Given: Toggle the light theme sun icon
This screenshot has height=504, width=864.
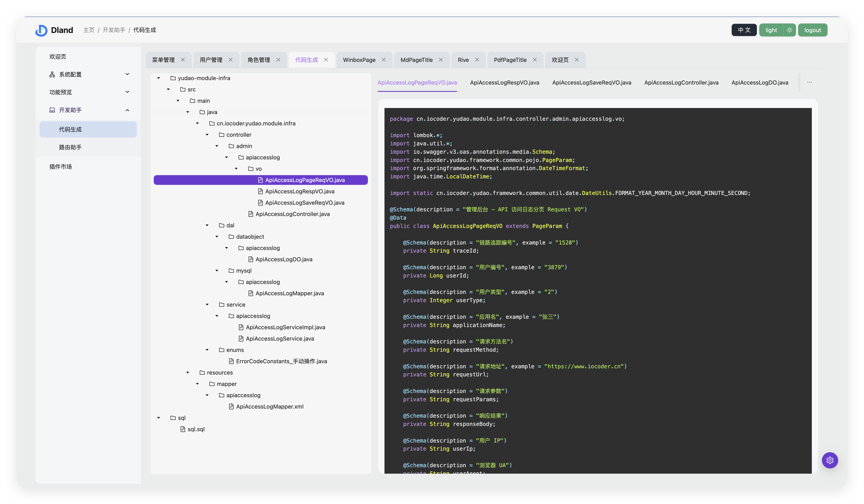Looking at the screenshot, I should point(789,30).
